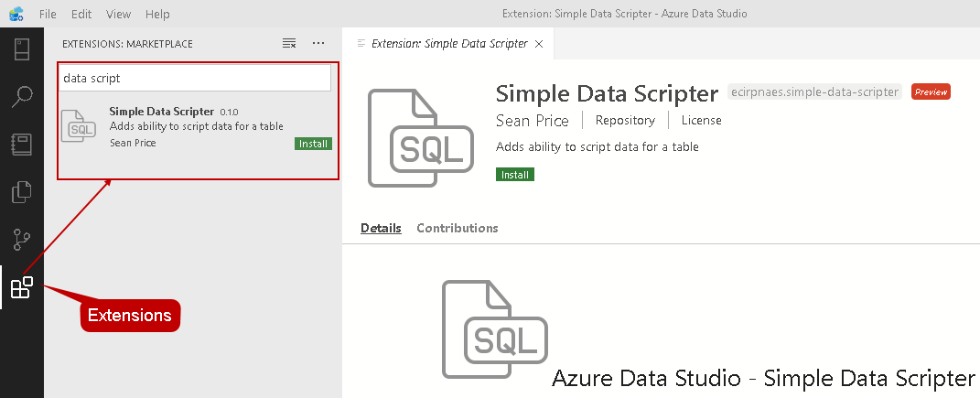Open the Search view in activity bar

coord(21,96)
